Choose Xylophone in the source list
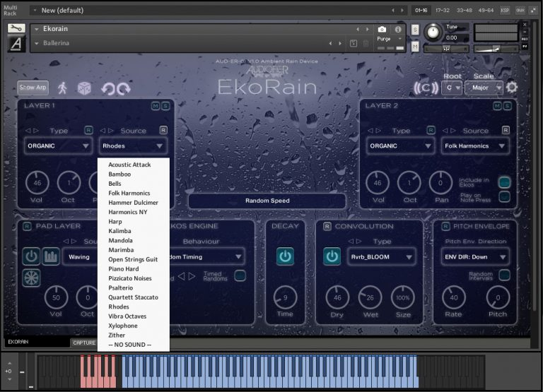The height and width of the screenshot is (392, 543). pos(124,326)
